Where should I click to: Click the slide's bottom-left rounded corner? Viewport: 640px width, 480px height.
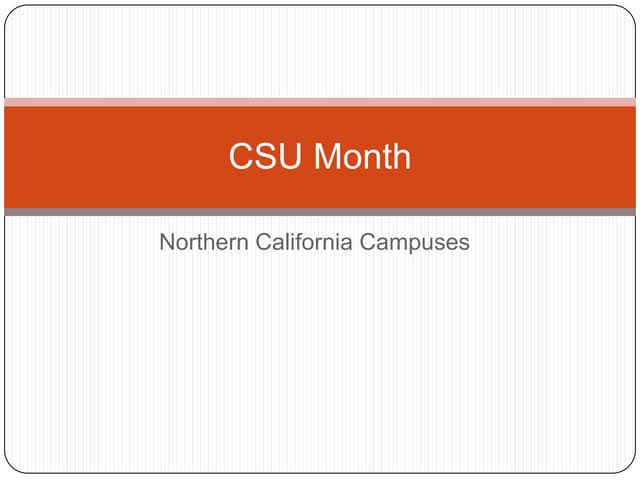pyautogui.click(x=12, y=465)
